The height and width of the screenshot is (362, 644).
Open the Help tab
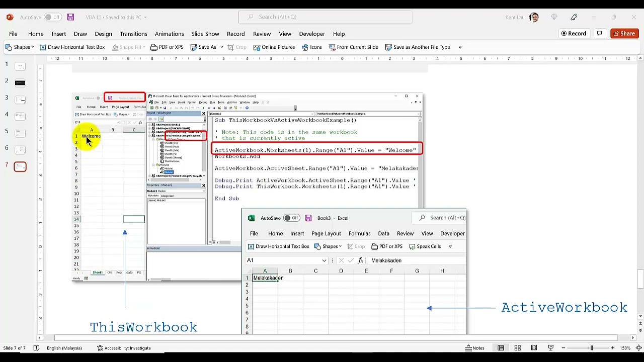point(338,34)
